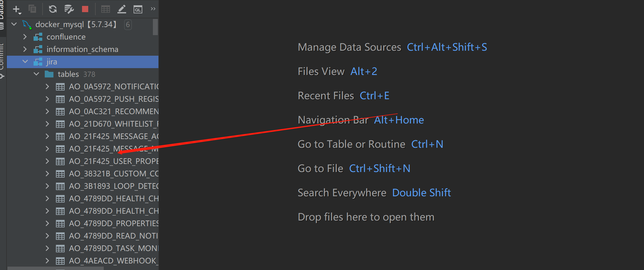Open the table editor icon
Image resolution: width=644 pixels, height=270 pixels.
click(x=106, y=9)
